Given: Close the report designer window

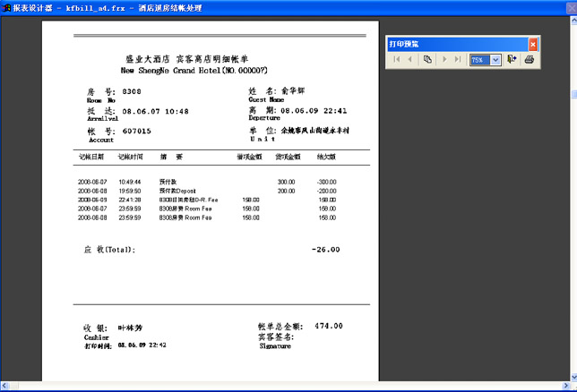Looking at the screenshot, I should coord(570,7).
